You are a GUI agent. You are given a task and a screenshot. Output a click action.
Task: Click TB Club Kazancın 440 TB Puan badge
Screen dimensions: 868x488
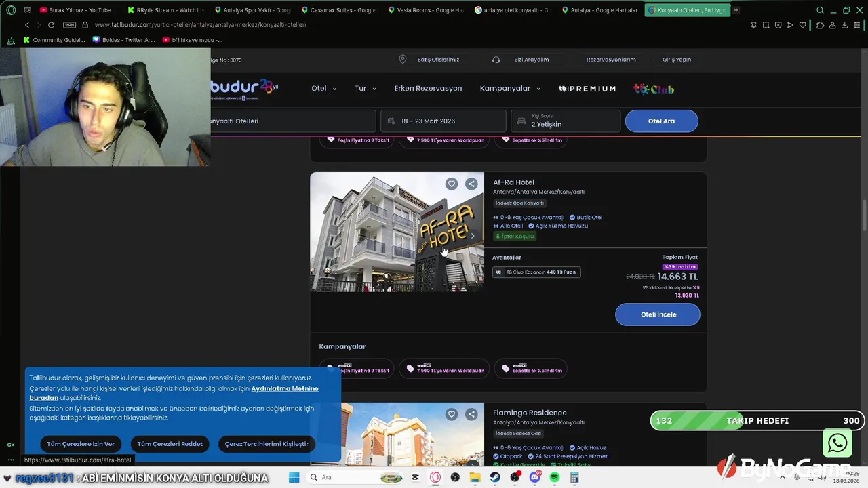(x=536, y=272)
